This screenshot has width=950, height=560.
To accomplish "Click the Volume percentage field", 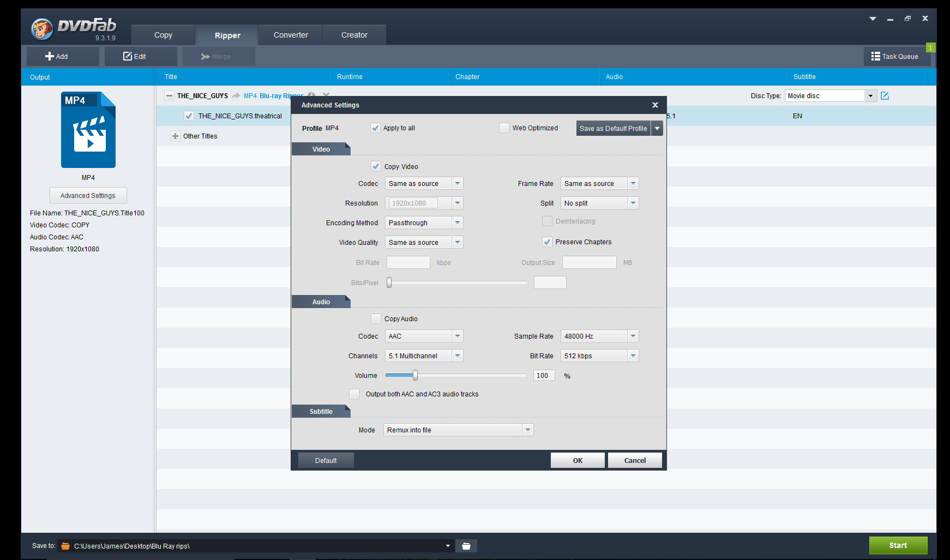I will click(544, 376).
